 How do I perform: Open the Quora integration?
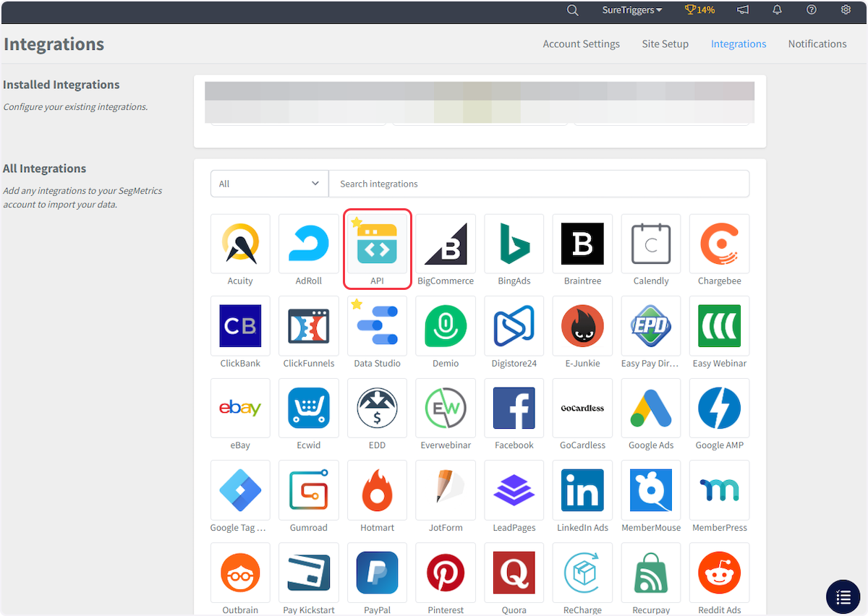click(514, 573)
